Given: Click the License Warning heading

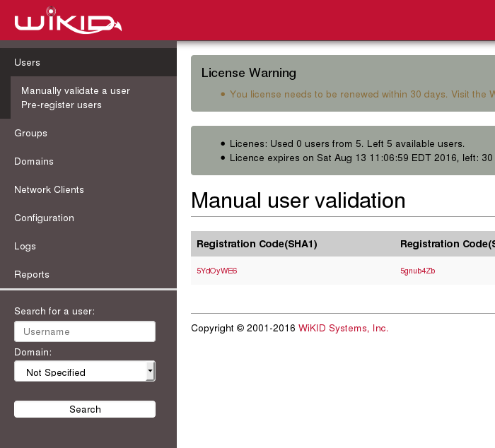Looking at the screenshot, I should 248,73.
